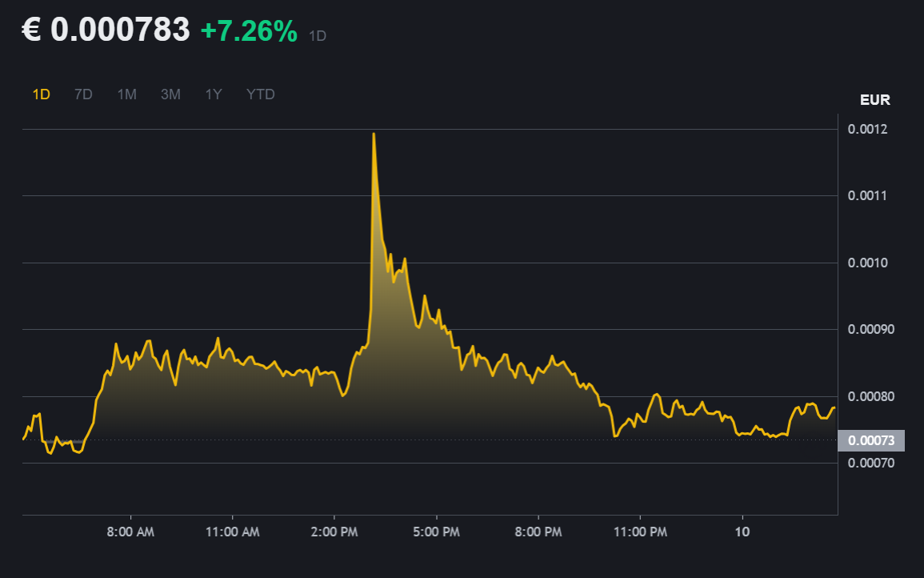The height and width of the screenshot is (578, 924).
Task: Click the 8:00 AM time axis label
Action: (x=130, y=532)
